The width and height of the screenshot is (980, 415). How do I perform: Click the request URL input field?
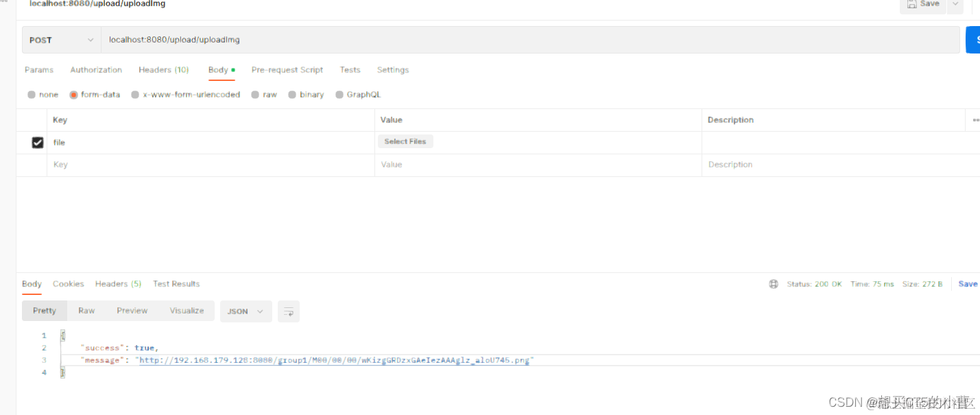pos(530,40)
